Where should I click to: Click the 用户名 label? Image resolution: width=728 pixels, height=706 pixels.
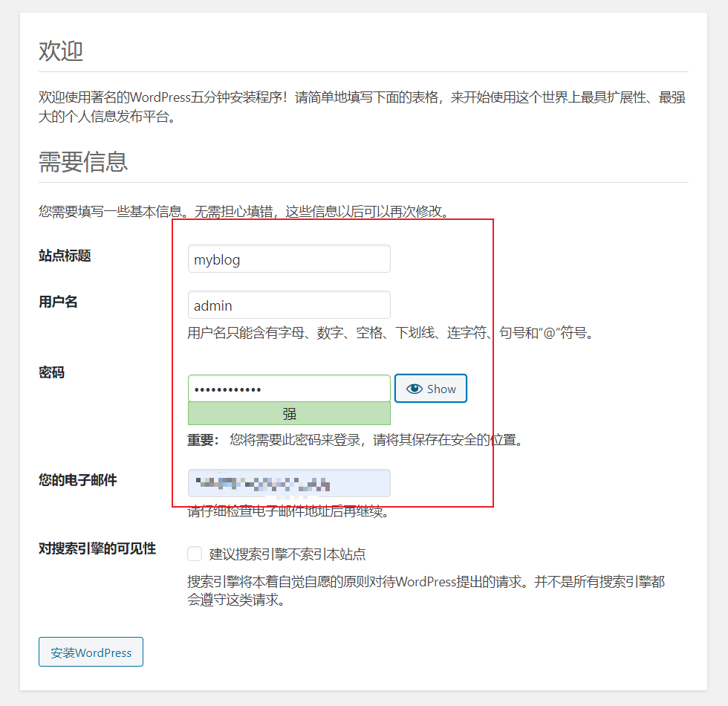click(x=58, y=302)
